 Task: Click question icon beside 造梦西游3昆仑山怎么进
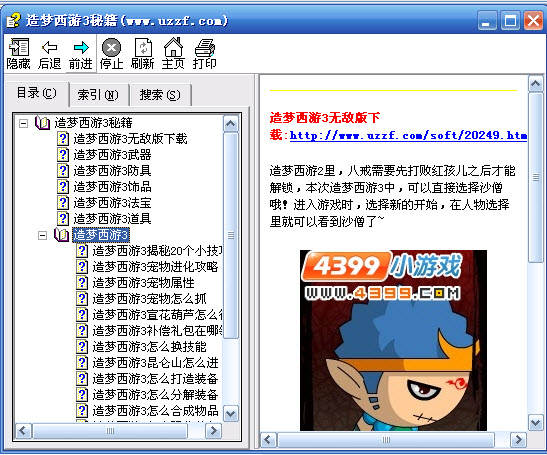(x=82, y=363)
